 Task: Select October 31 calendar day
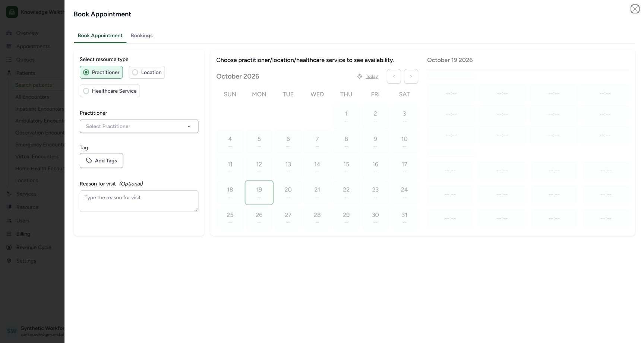pos(404,218)
